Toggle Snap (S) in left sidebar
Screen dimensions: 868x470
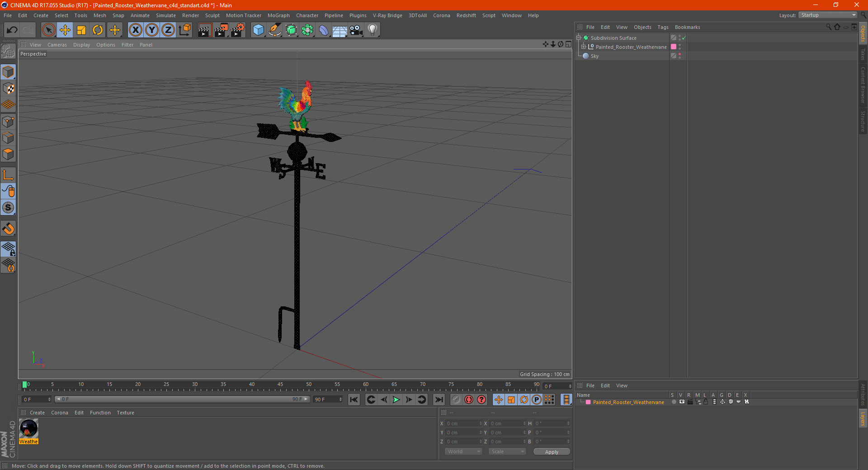[x=8, y=208]
